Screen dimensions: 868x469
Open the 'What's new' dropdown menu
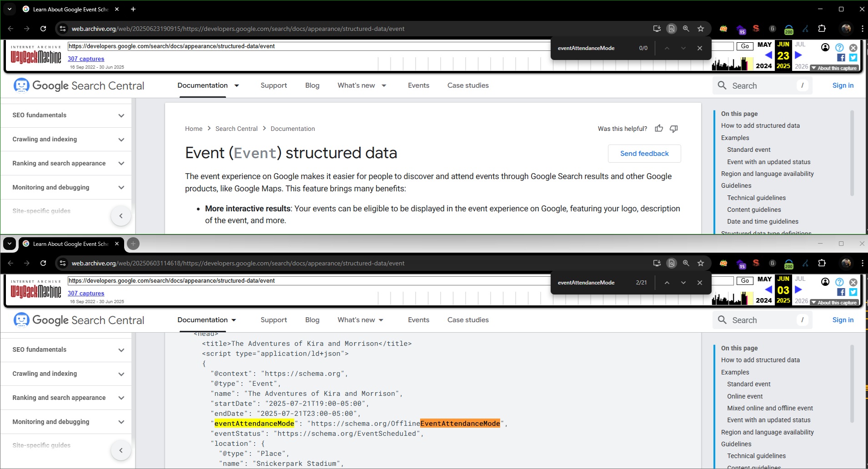(362, 85)
